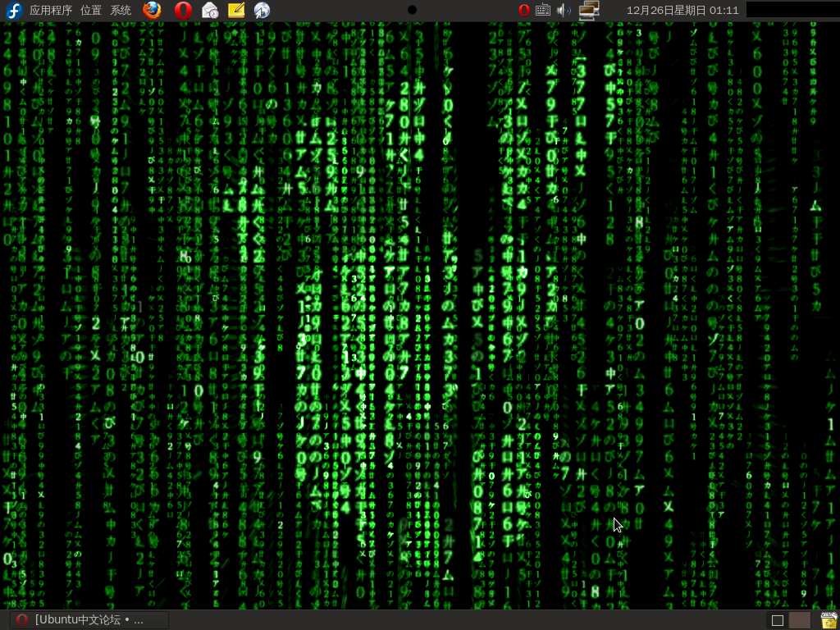Launch Firefox from the top panel
The width and height of the screenshot is (840, 630).
point(152,10)
